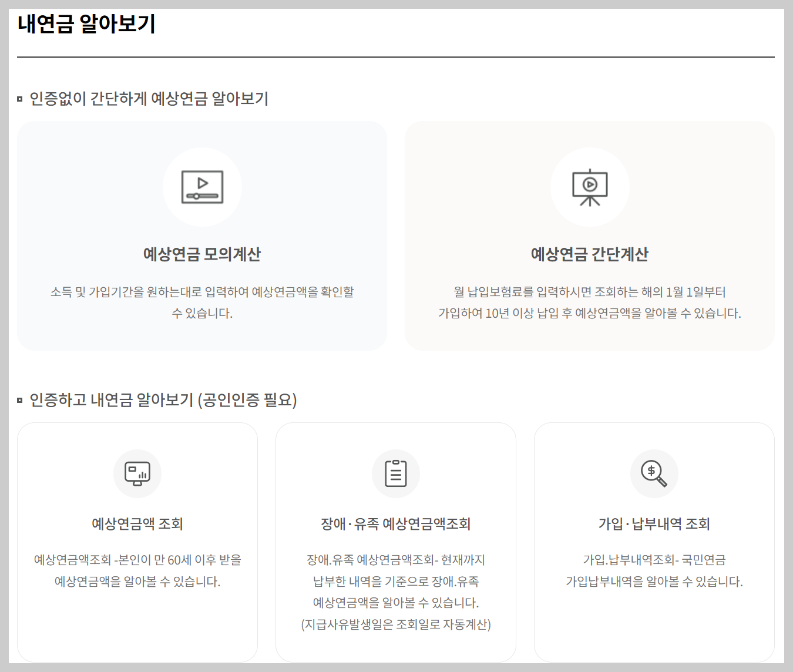Click the presentation easel icon for 예상연금 간단계산
This screenshot has width=793, height=672.
(x=590, y=187)
